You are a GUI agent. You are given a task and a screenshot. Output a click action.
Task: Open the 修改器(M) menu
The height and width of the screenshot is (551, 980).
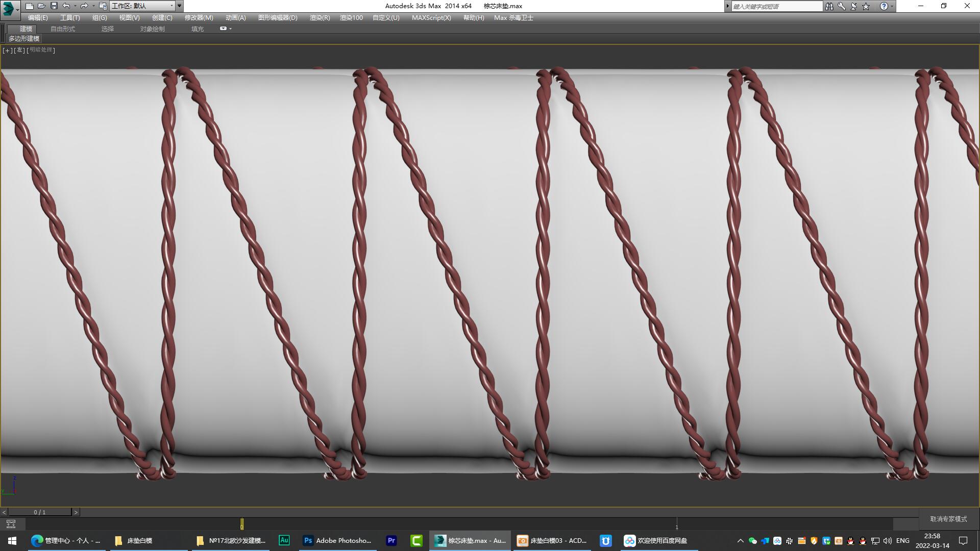click(199, 17)
